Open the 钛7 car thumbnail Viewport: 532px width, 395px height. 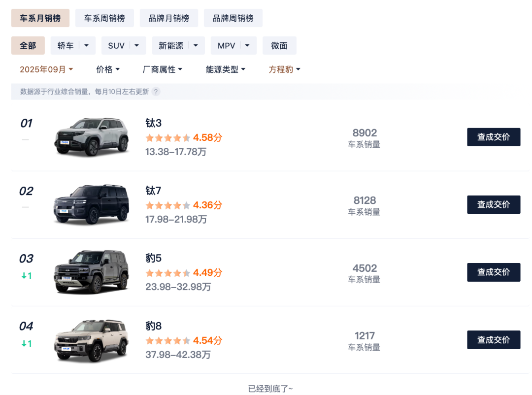point(91,205)
